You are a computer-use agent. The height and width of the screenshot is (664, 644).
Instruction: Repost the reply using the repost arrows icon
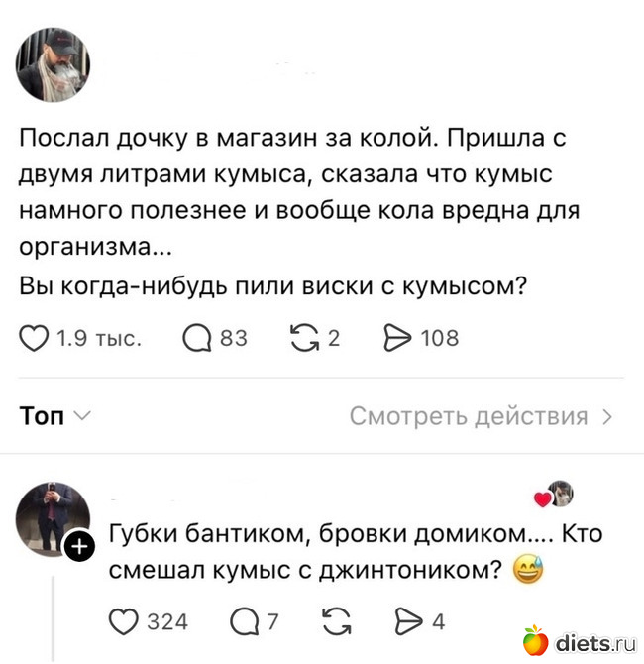(x=337, y=621)
